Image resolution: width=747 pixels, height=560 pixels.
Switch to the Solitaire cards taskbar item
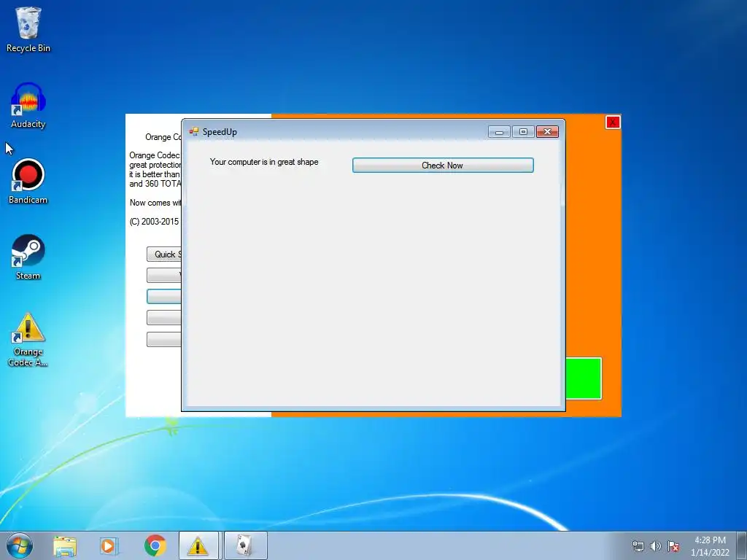pyautogui.click(x=245, y=545)
